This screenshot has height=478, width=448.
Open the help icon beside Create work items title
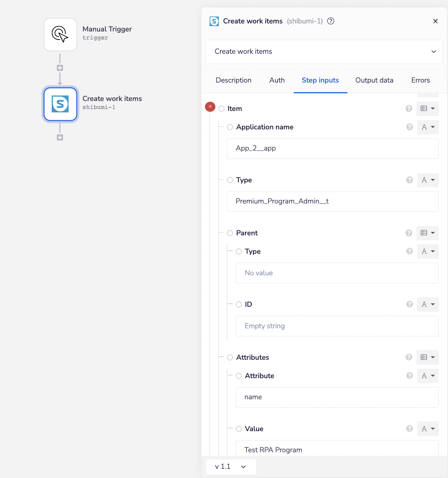331,21
